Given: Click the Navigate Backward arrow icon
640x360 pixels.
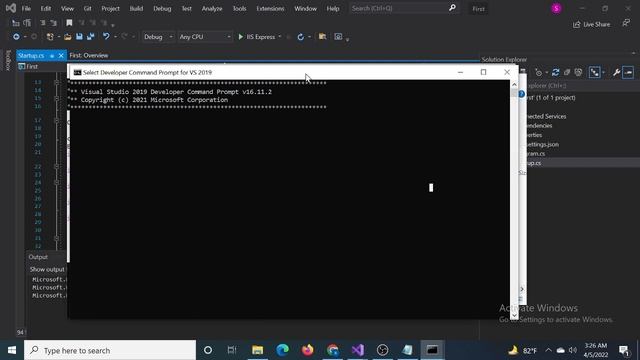Looking at the screenshot, I should click(x=16, y=37).
